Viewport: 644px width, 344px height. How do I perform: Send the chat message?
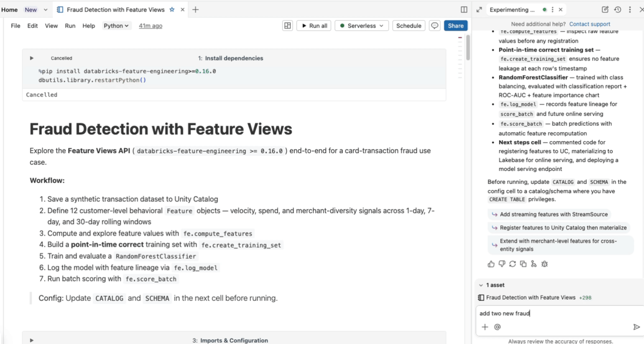[636, 327]
